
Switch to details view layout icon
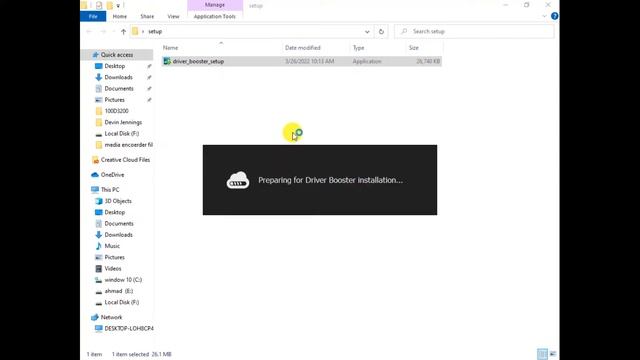tap(542, 354)
